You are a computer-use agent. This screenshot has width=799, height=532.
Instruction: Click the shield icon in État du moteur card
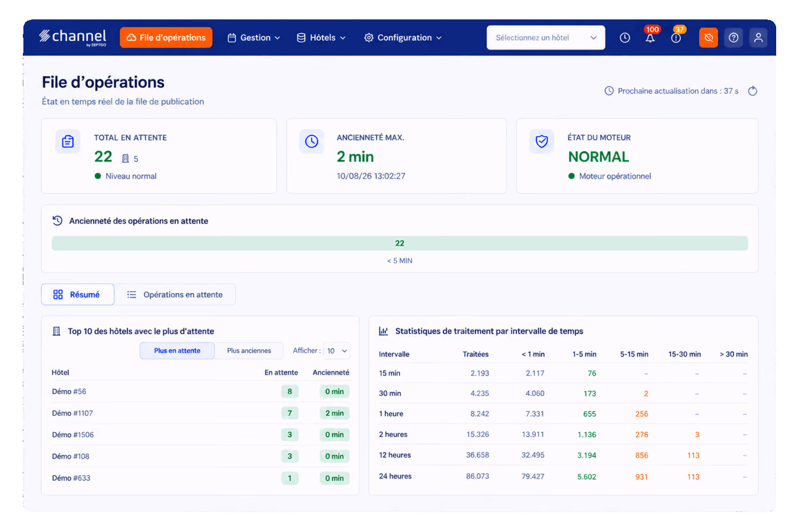(542, 141)
